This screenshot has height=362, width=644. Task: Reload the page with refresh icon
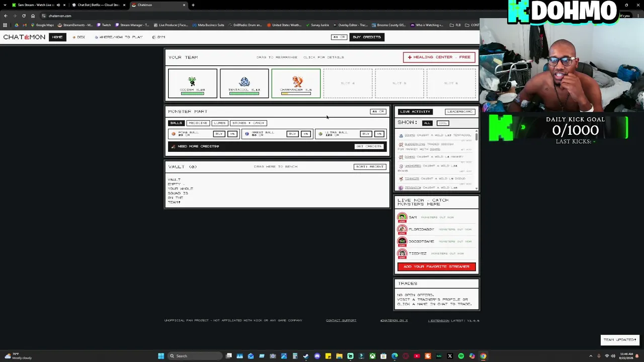point(24,16)
